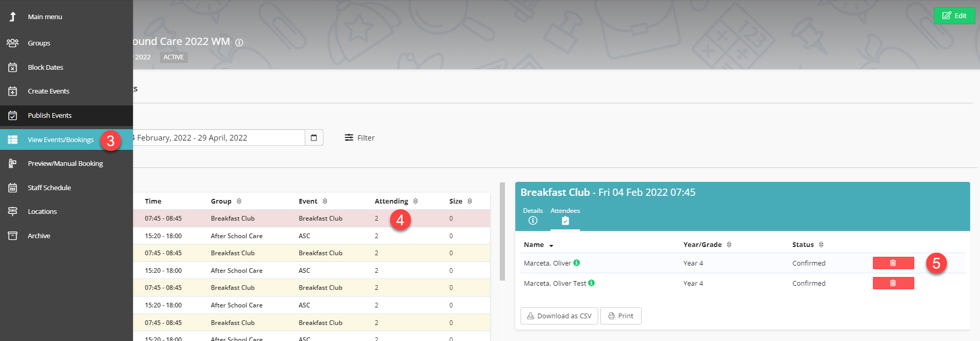Viewport: 980px width, 341px height.
Task: Open the Filter options
Action: coord(360,137)
